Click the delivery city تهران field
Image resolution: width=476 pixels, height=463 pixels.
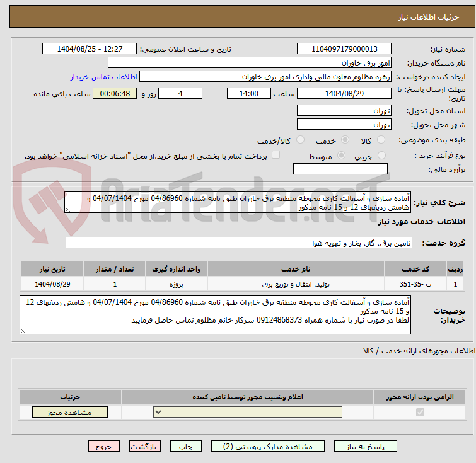344,124
